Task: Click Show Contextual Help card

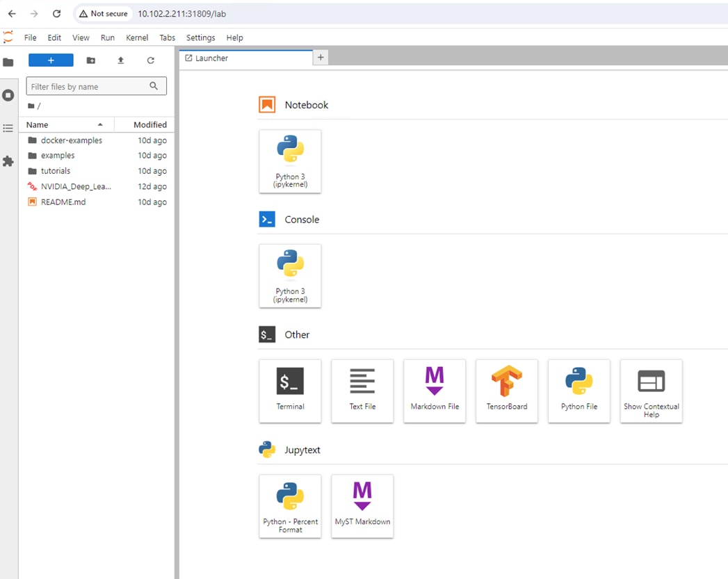Action: pyautogui.click(x=652, y=391)
